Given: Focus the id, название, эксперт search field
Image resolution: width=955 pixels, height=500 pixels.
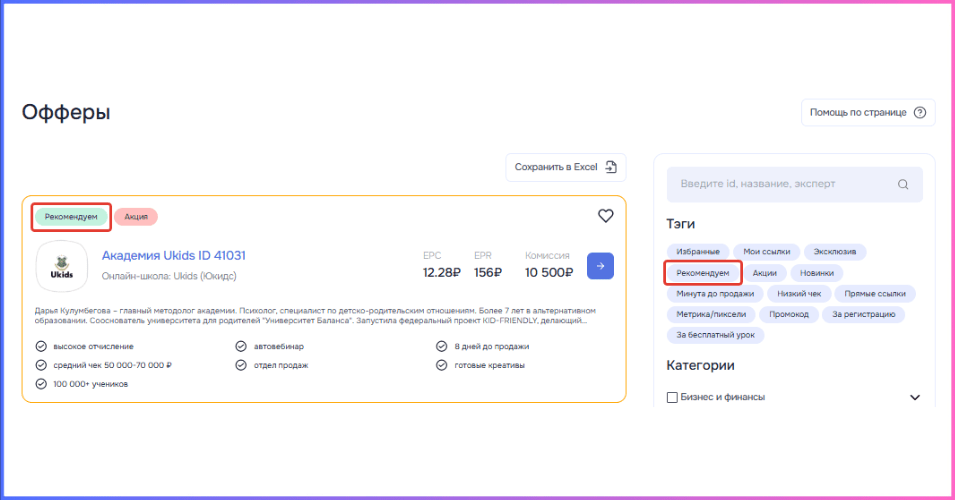Looking at the screenshot, I should coord(794,184).
